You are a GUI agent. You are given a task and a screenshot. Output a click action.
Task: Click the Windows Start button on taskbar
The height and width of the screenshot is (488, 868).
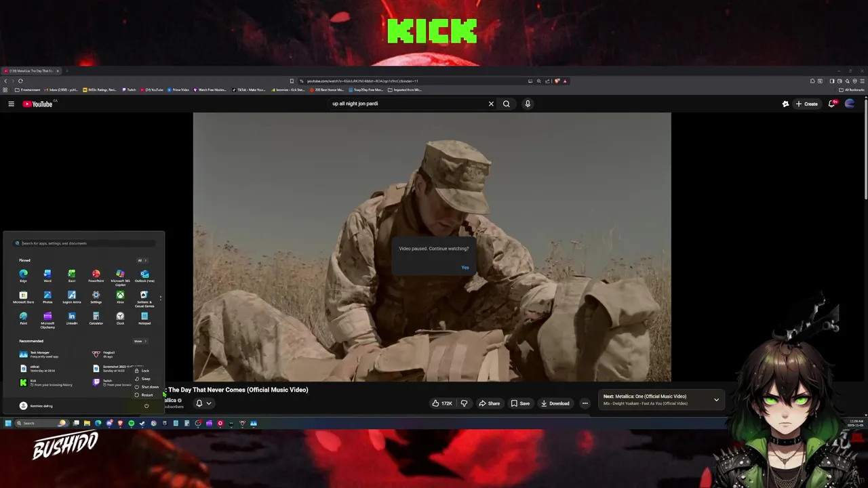[x=8, y=423]
